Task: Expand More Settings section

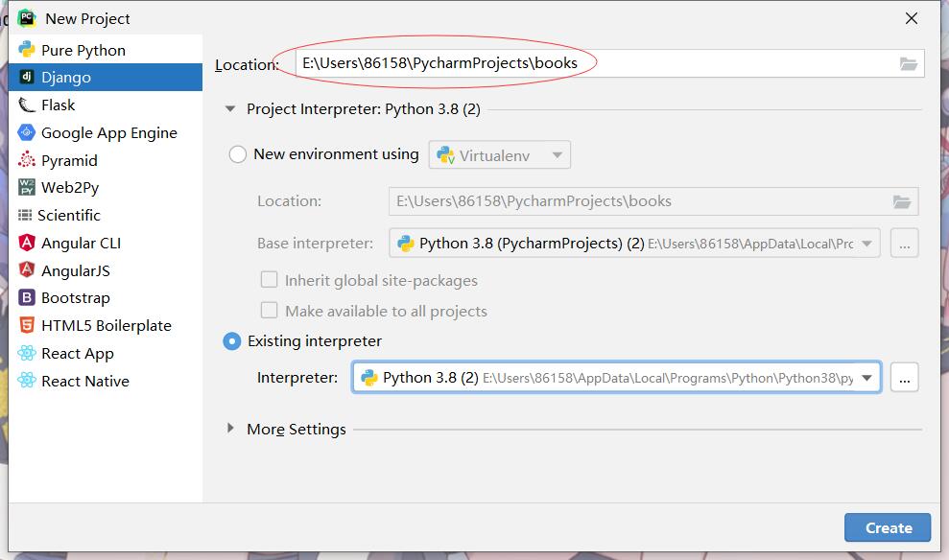Action: (230, 429)
